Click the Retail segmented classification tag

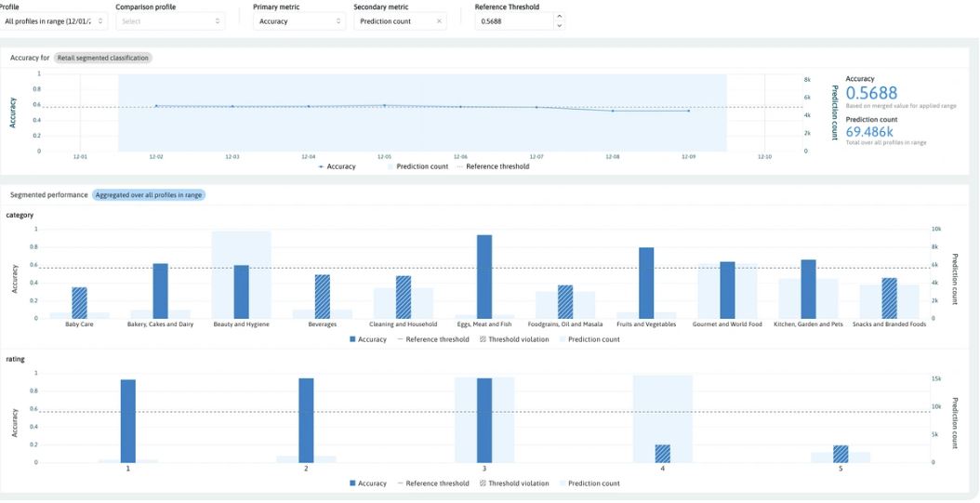tap(102, 58)
